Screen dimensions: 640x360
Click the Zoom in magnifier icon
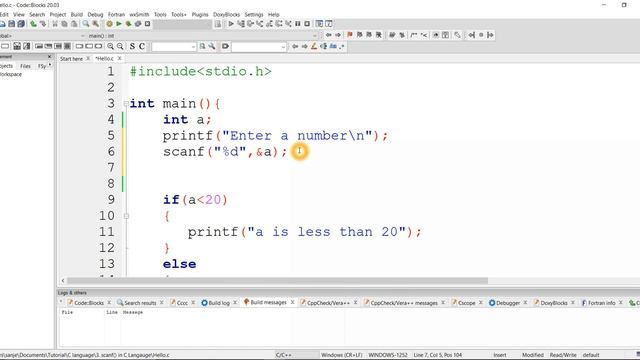pos(110,47)
